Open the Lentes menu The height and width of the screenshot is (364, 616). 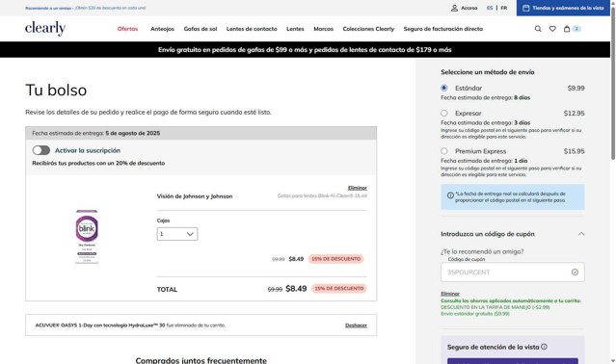pyautogui.click(x=295, y=29)
